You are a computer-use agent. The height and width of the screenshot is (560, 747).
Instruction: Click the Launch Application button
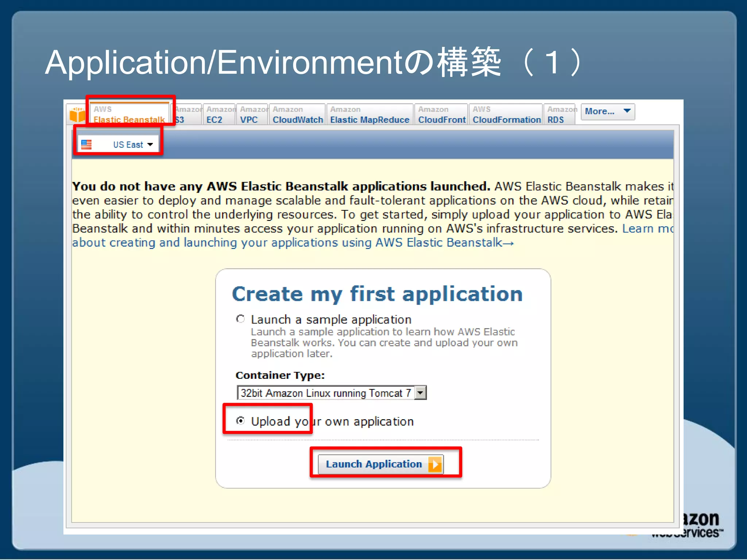click(381, 464)
